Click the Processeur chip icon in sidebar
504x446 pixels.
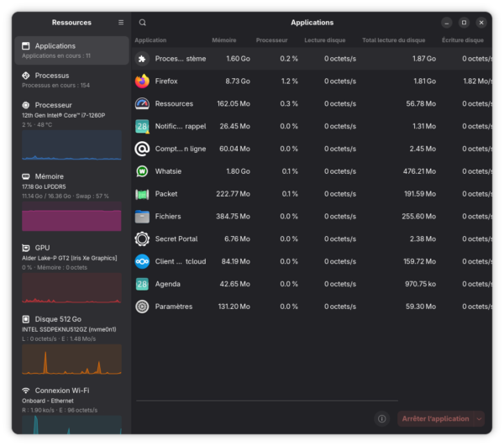[26, 105]
